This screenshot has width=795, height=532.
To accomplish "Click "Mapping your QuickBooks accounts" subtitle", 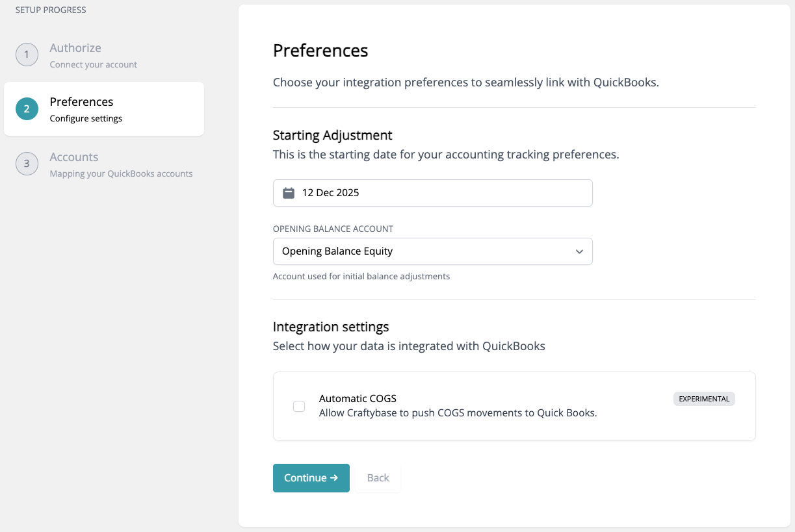I will click(121, 174).
